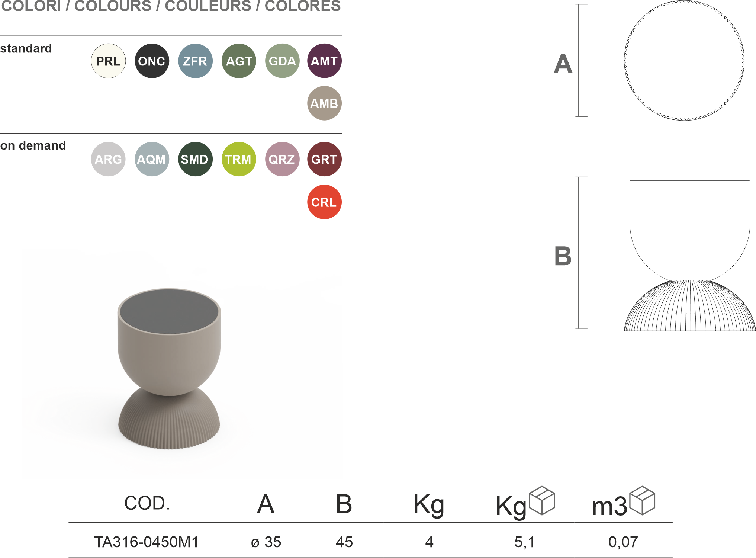
Task: Choose the TRM lime colour swatch
Action: (239, 159)
